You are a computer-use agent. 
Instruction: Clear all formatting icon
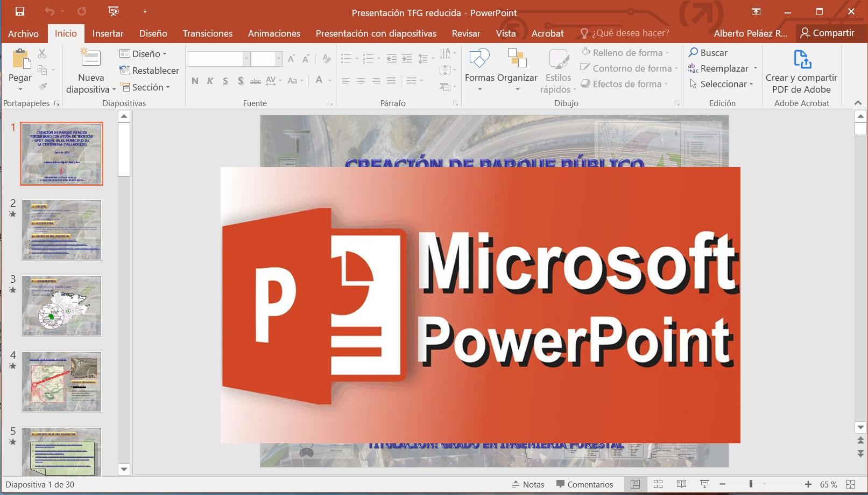[x=326, y=59]
